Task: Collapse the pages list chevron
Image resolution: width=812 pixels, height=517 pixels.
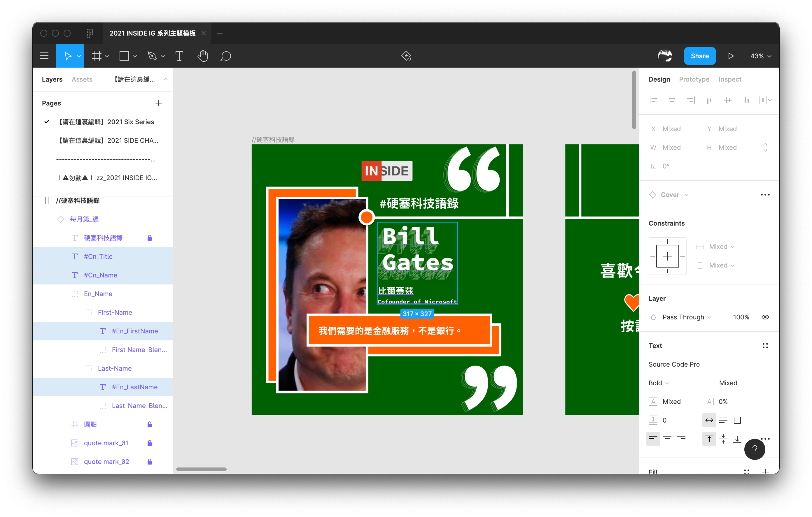Action: click(166, 79)
